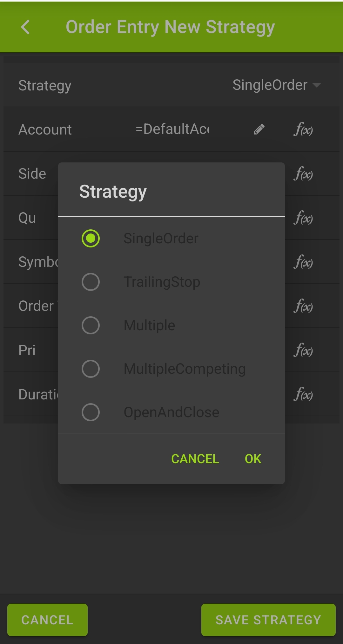Tap the pencil edit icon for Account
The height and width of the screenshot is (644, 343).
coord(259,129)
